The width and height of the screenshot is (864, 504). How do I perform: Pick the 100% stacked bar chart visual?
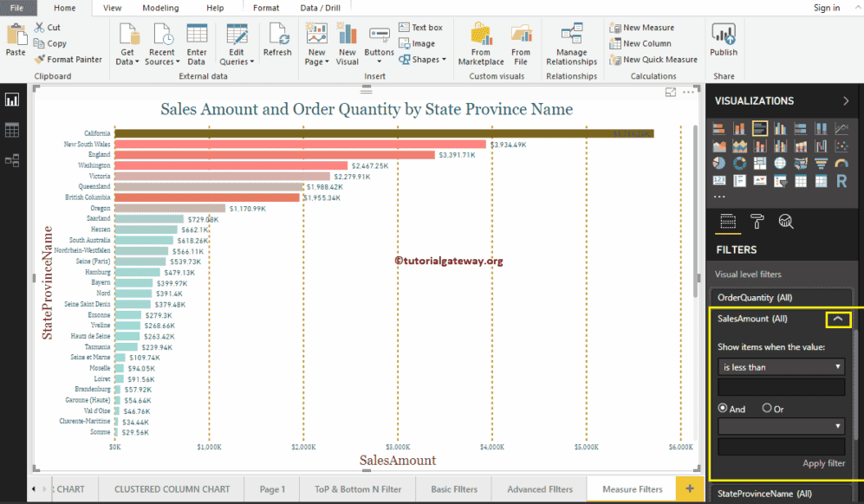[801, 129]
